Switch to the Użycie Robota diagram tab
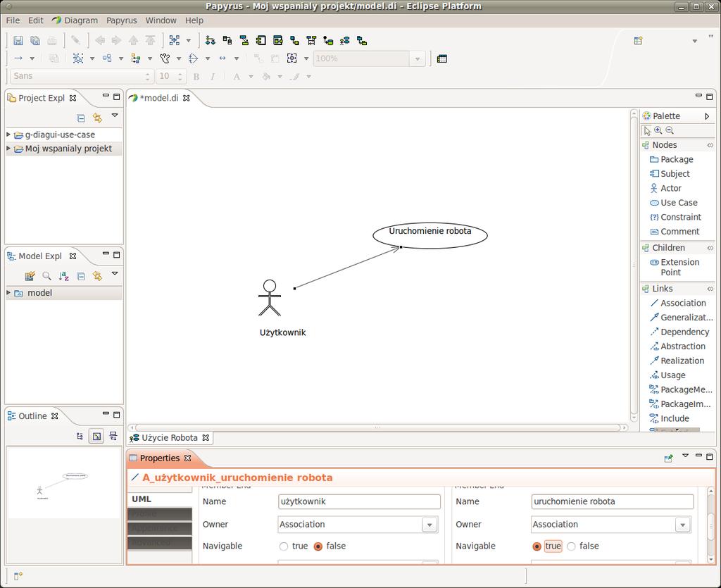This screenshot has width=721, height=588. coord(169,438)
